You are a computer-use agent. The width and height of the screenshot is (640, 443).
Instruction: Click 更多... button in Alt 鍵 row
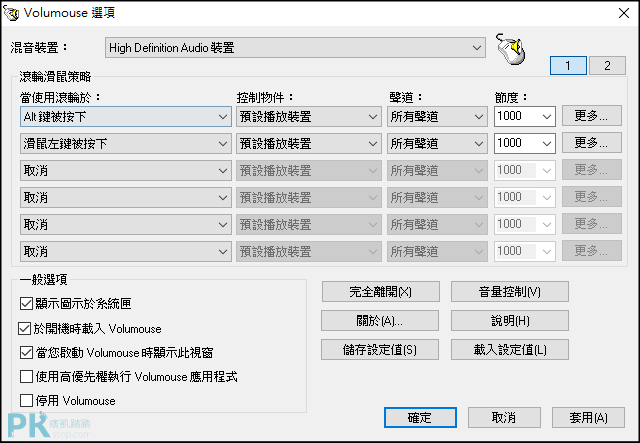(592, 116)
